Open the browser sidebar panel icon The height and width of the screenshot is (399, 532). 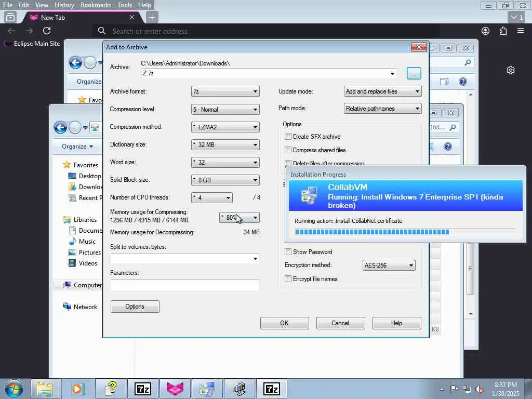click(10, 17)
